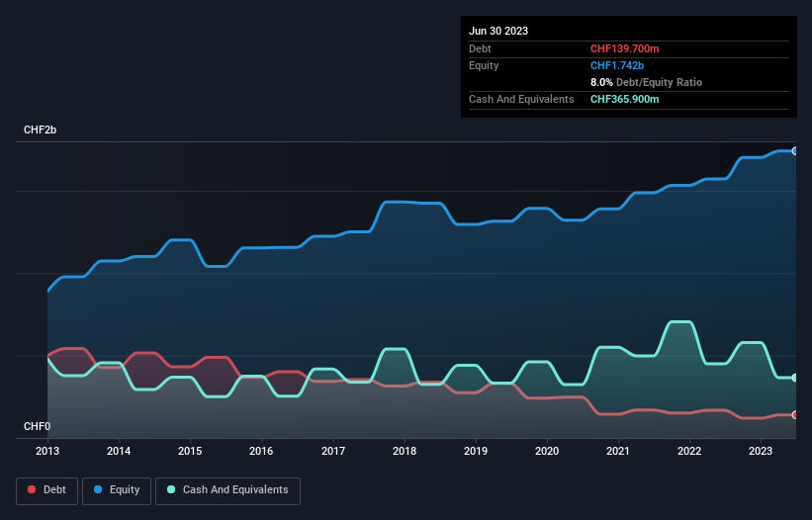Click the 2018 x-axis label
The width and height of the screenshot is (812, 520).
point(405,451)
